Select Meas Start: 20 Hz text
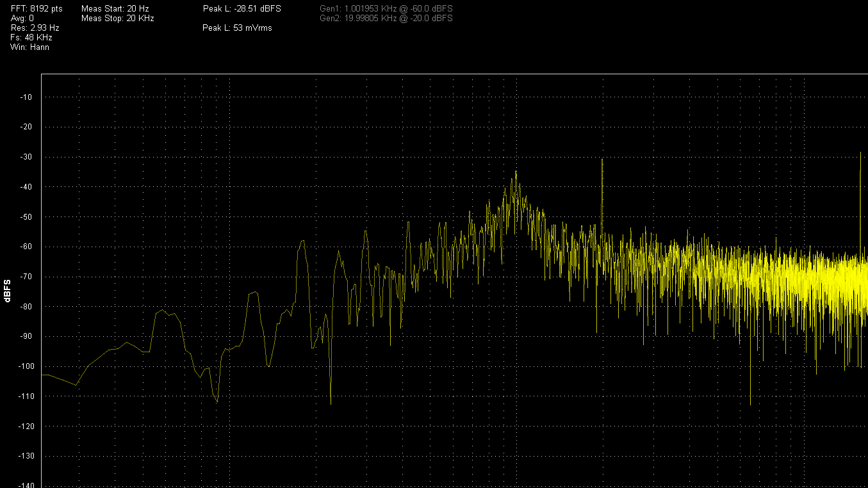 115,9
